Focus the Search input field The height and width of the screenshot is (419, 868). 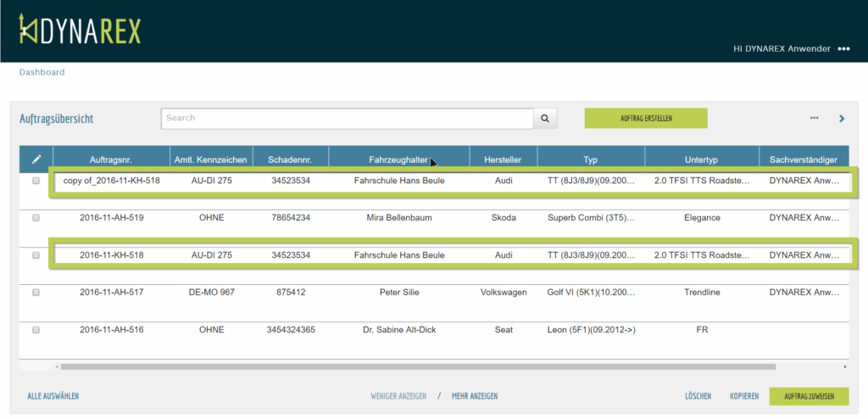[347, 119]
